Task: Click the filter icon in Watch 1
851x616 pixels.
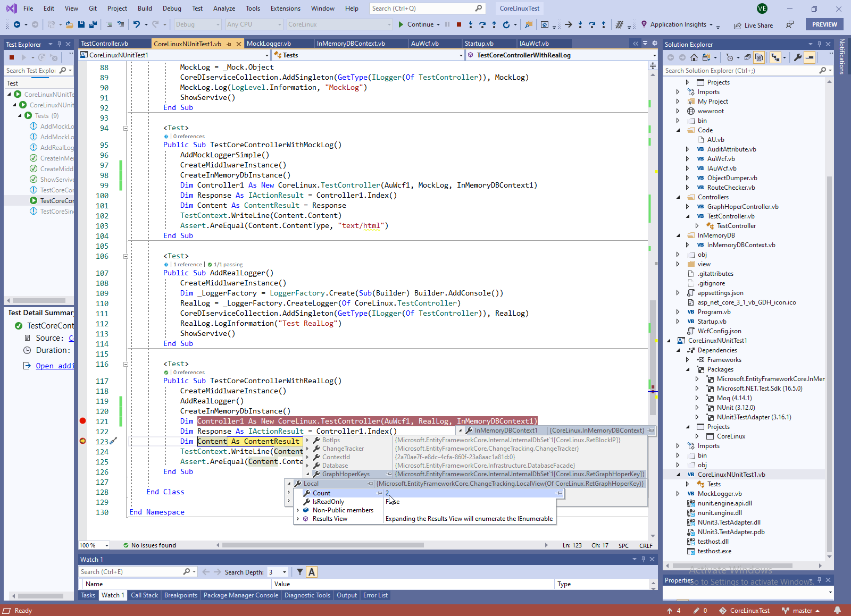Action: (x=300, y=572)
